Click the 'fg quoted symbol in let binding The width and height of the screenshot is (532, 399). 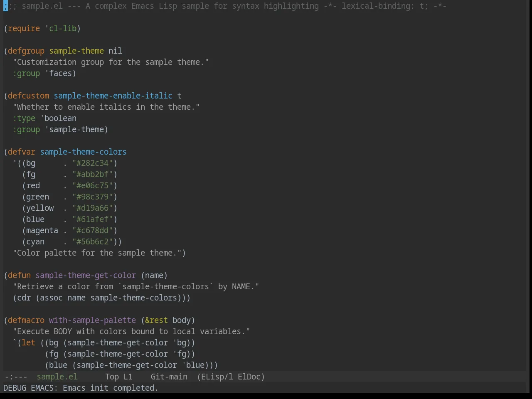pyautogui.click(x=179, y=354)
